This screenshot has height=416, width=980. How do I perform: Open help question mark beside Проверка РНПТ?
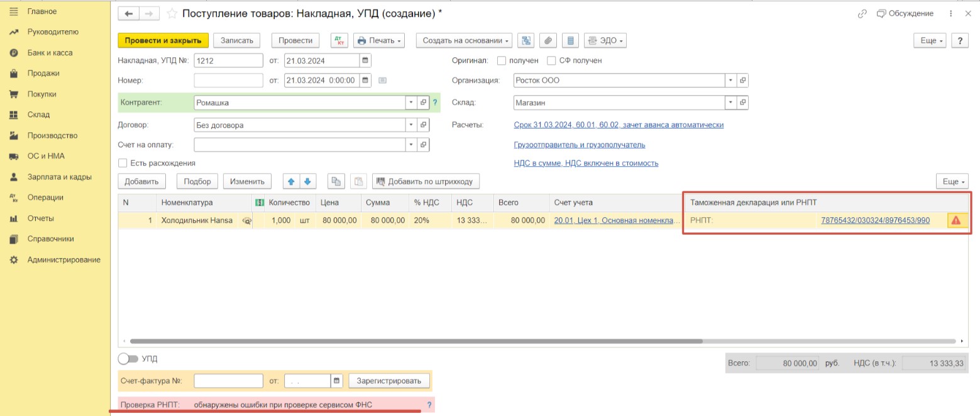click(x=429, y=405)
